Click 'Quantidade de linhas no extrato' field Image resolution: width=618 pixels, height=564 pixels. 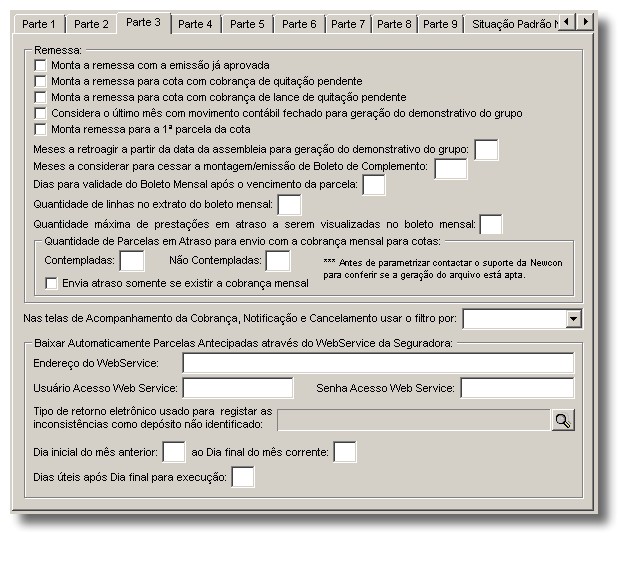[289, 205]
